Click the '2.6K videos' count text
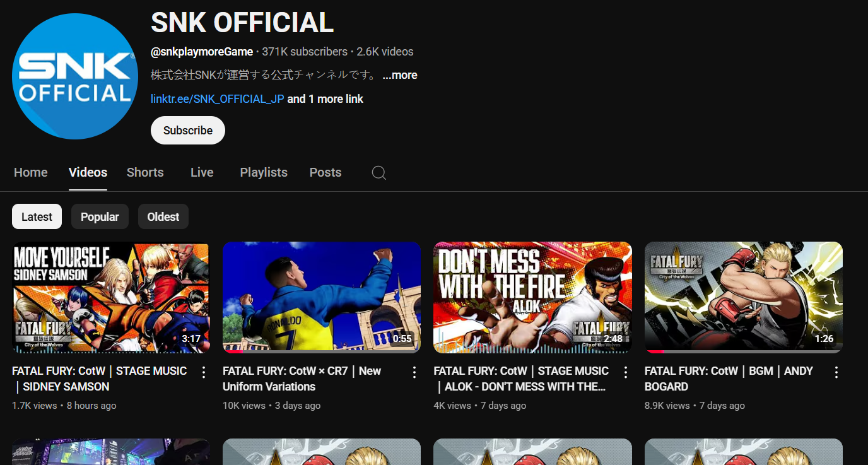This screenshot has height=465, width=868. click(385, 52)
